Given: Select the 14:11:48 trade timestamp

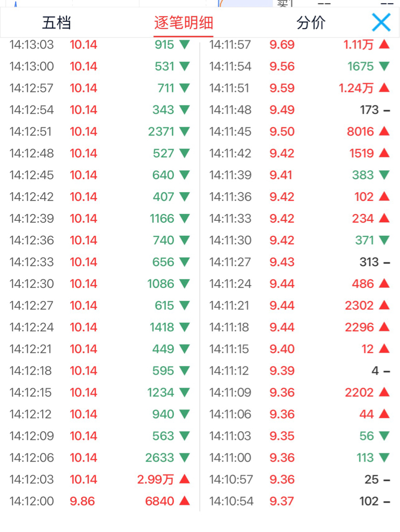Looking at the screenshot, I should coord(230,110).
